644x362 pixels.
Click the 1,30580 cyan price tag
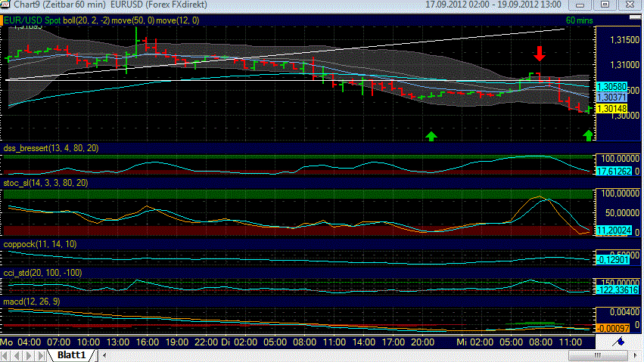[x=611, y=87]
